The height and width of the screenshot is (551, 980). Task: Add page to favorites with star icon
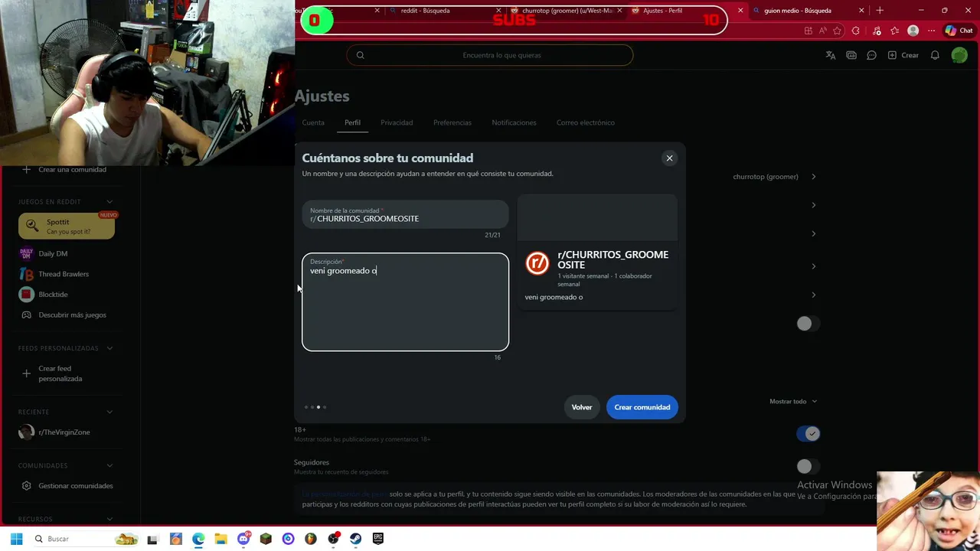[x=837, y=31]
